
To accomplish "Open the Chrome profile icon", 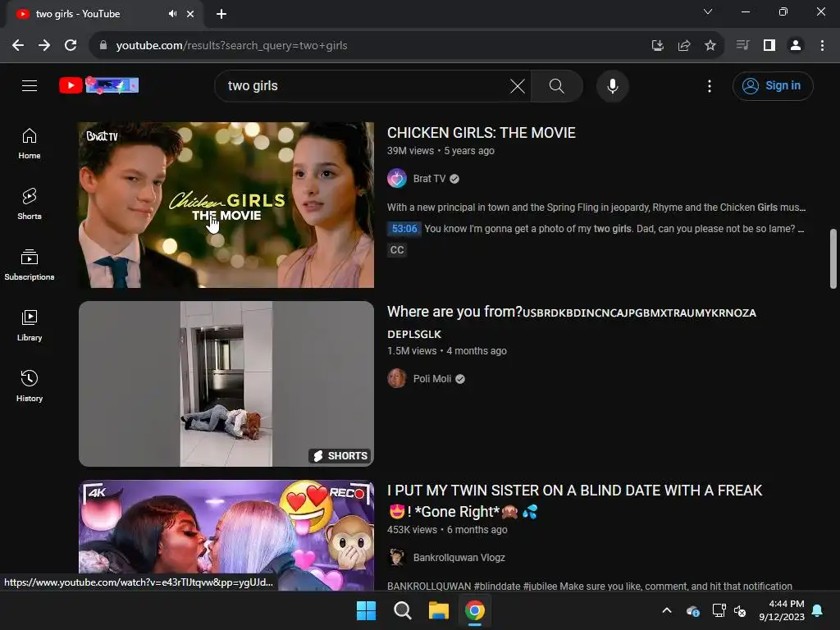I will [796, 46].
